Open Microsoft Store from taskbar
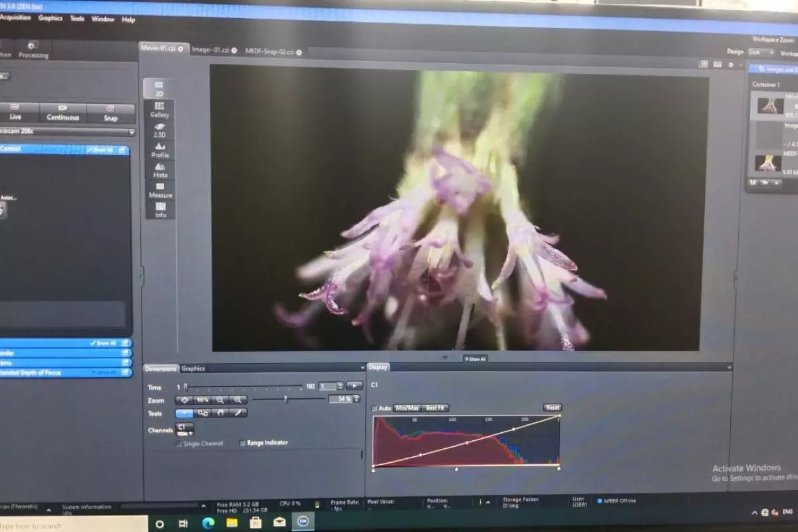798x532 pixels. pyautogui.click(x=255, y=523)
